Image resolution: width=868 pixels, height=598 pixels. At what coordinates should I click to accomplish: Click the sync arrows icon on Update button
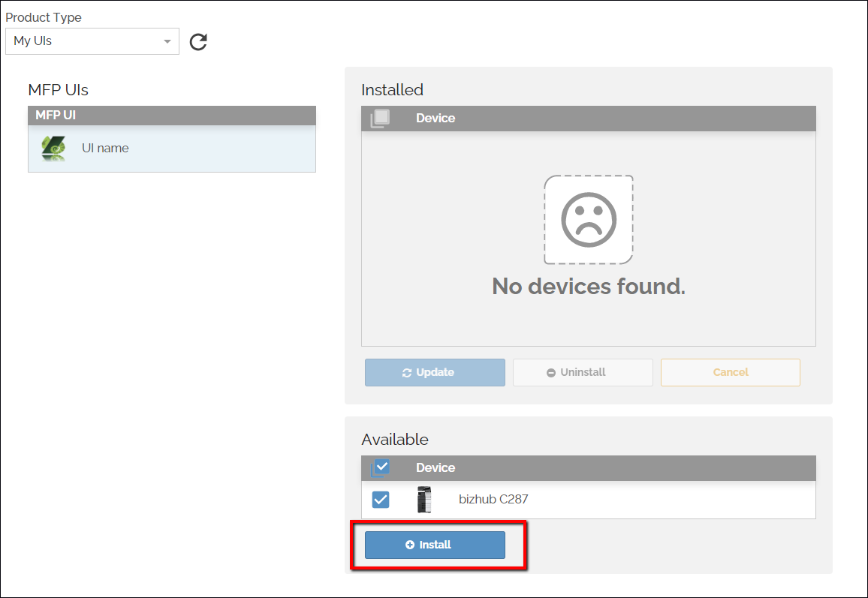click(x=407, y=373)
